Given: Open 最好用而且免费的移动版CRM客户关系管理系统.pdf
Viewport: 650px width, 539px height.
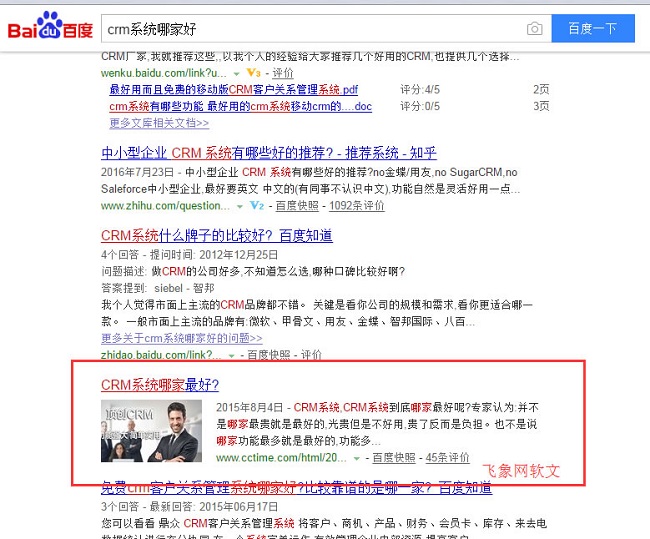Looking at the screenshot, I should click(x=233, y=90).
